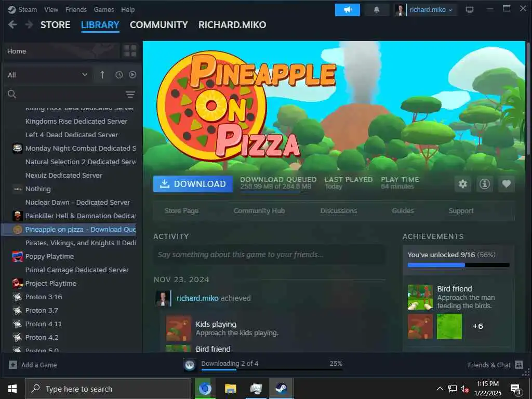Select Kingdoms Rise Dedicated Server
This screenshot has width=532, height=399.
[76, 121]
